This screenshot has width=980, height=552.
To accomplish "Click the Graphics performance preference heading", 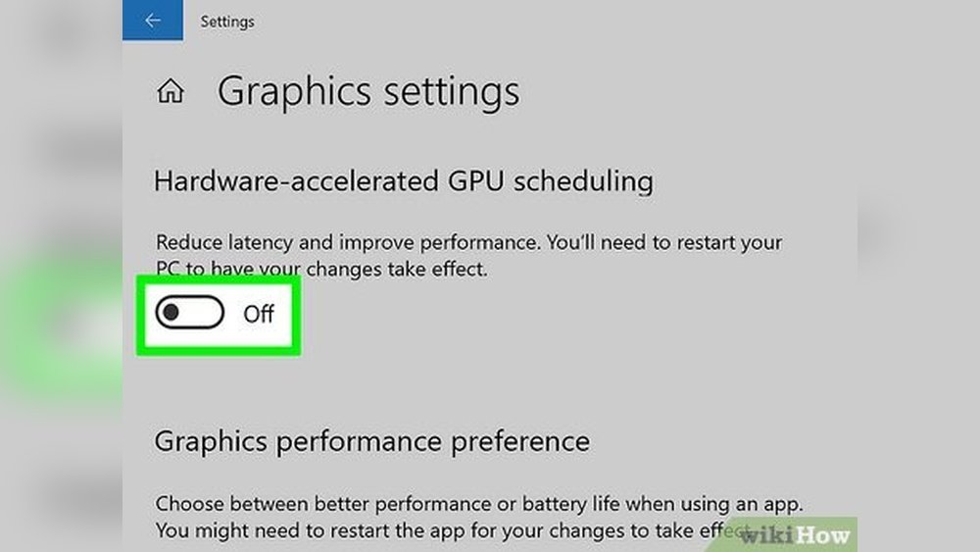I will click(x=371, y=441).
